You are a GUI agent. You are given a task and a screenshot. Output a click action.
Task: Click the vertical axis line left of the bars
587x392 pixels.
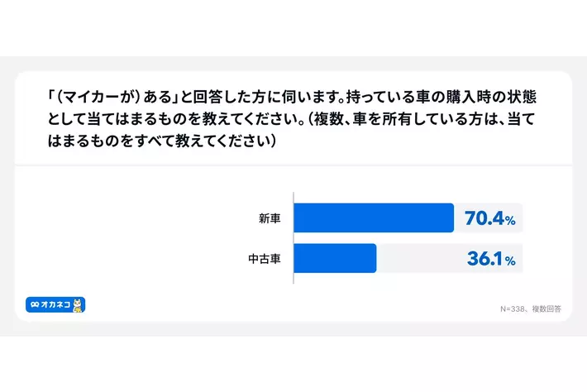(293, 238)
